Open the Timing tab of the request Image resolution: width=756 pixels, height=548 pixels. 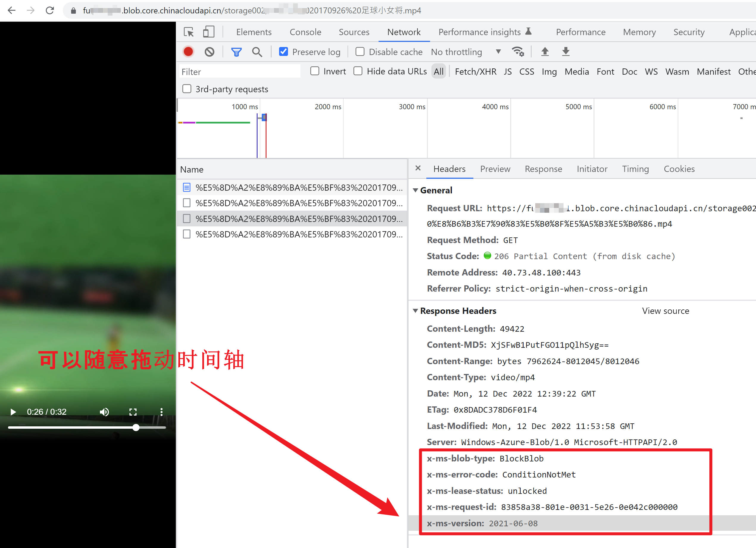[x=635, y=169]
